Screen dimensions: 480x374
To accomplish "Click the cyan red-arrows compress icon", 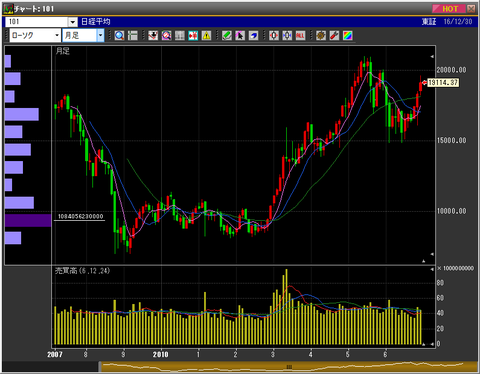I will (193, 35).
